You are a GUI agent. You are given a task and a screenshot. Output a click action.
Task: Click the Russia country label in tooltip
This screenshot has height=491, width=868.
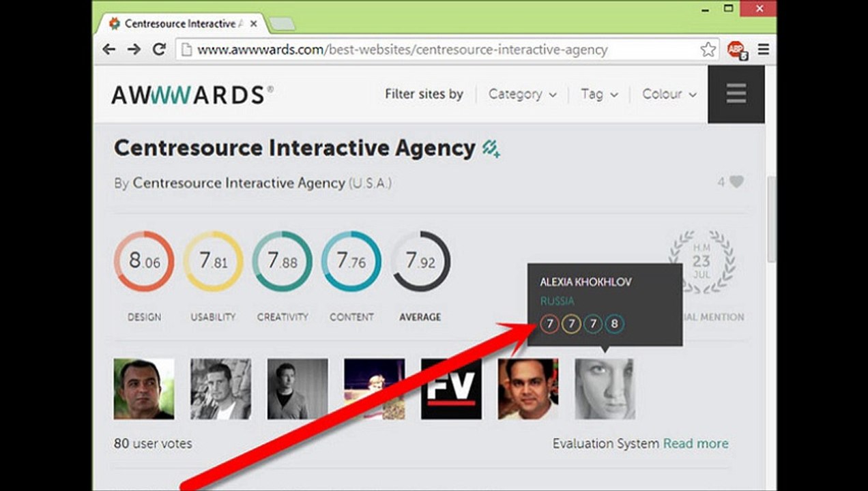coord(557,301)
